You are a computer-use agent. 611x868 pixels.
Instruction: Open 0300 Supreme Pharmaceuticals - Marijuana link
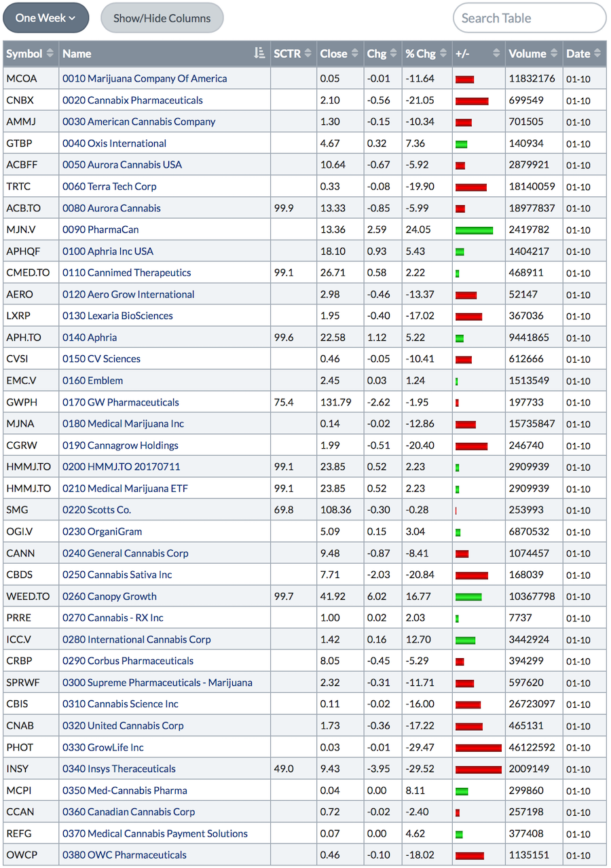(158, 683)
